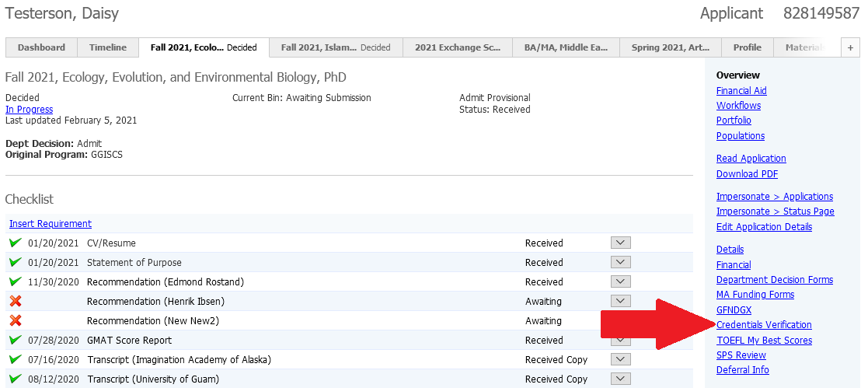Click the Insert Requirement link
Screen dimensions: 868x388
tap(51, 224)
